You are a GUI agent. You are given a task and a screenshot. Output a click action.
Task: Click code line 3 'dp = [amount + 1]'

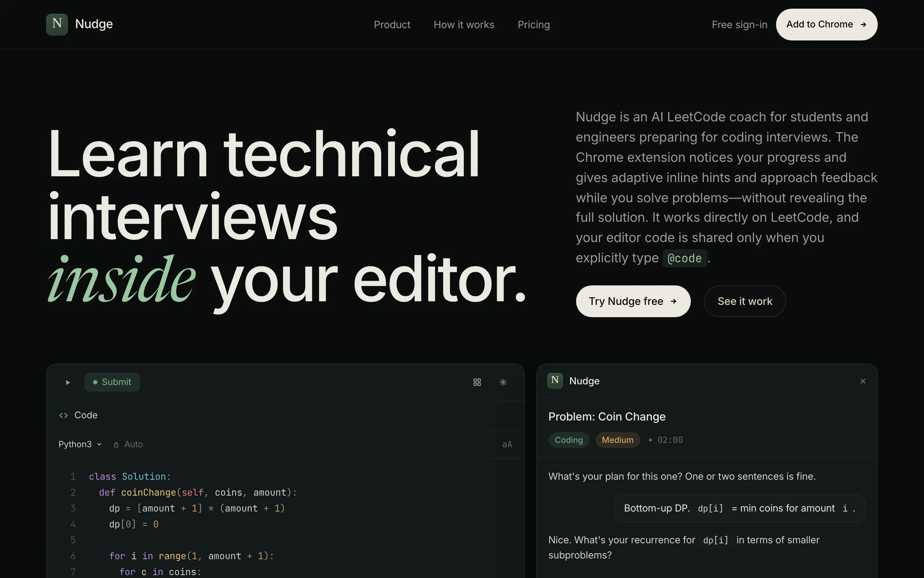point(197,508)
